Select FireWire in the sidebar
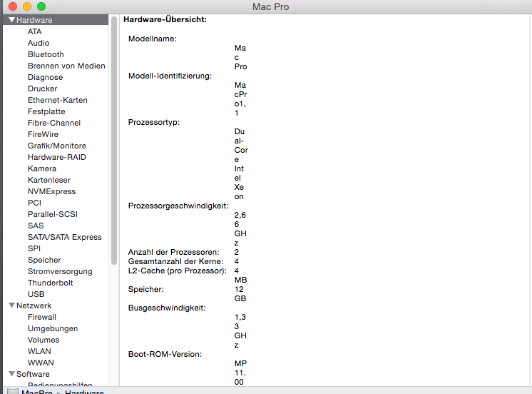Screen dimensions: 532x394 [43, 134]
